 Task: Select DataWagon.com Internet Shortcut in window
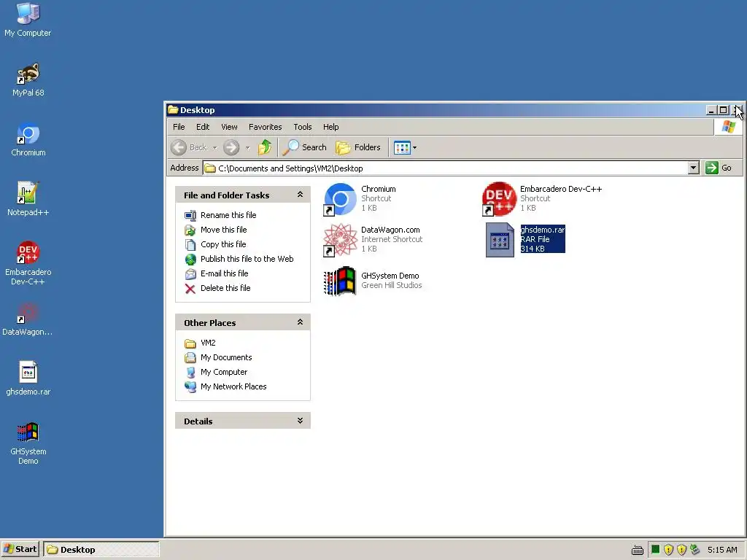pos(373,239)
